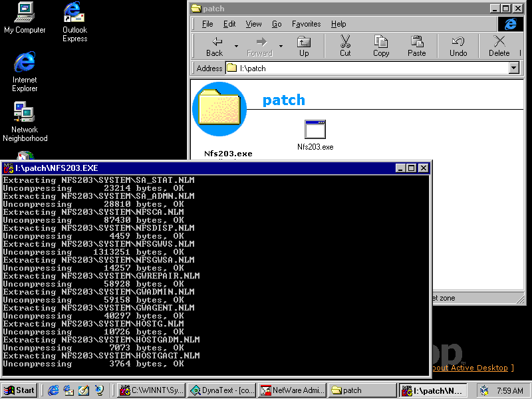This screenshot has width=532, height=399.
Task: Open the Help menu
Action: (x=338, y=24)
